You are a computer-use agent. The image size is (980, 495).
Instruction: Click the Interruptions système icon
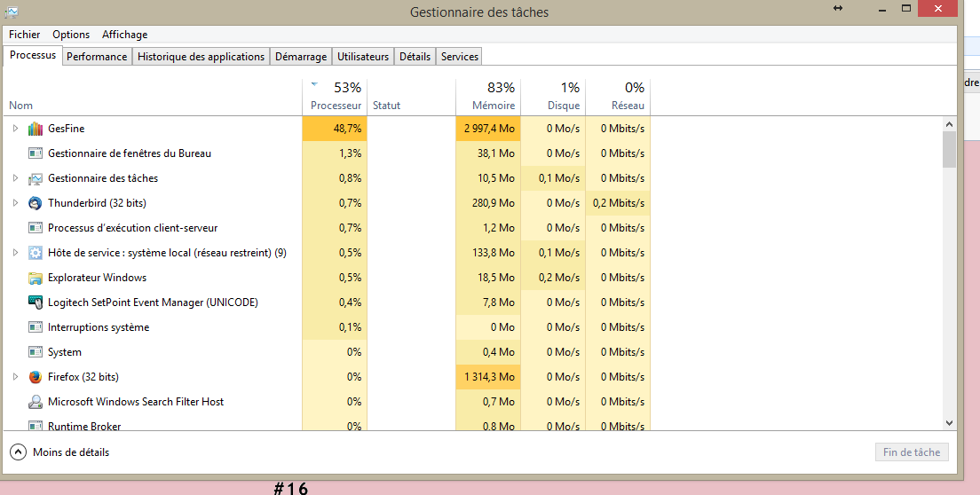click(36, 327)
